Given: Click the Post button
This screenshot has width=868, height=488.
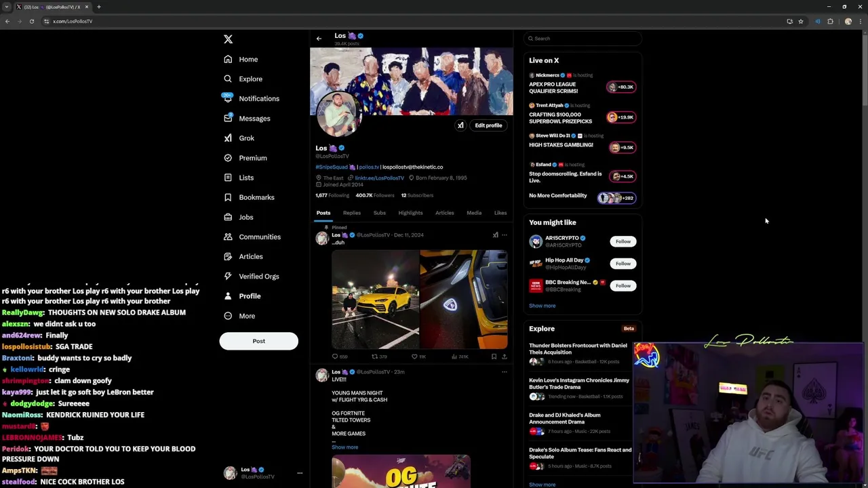Looking at the screenshot, I should (x=258, y=341).
